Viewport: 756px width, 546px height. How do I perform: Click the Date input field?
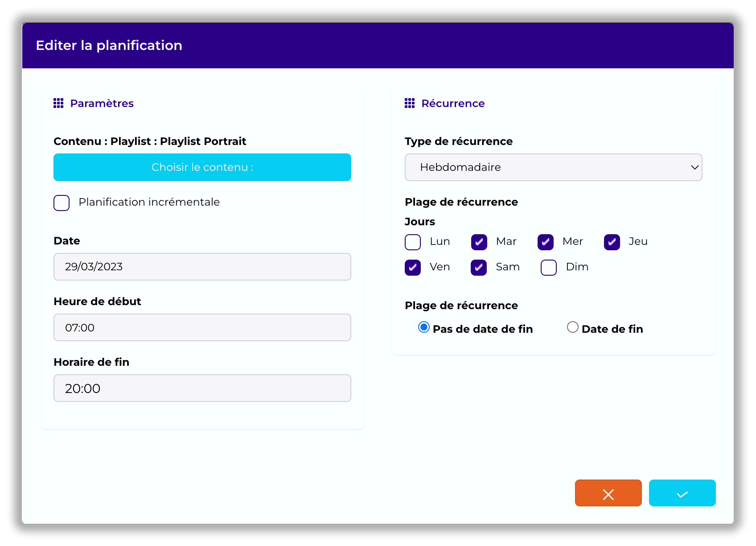(202, 267)
